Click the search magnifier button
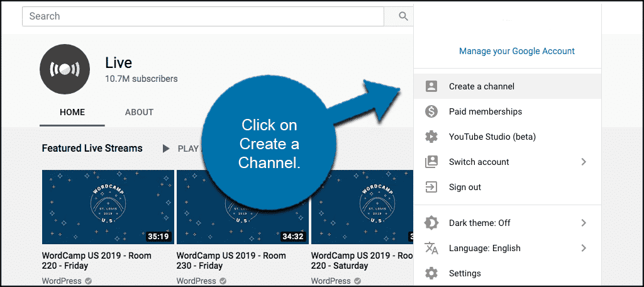The width and height of the screenshot is (644, 287). pyautogui.click(x=403, y=16)
